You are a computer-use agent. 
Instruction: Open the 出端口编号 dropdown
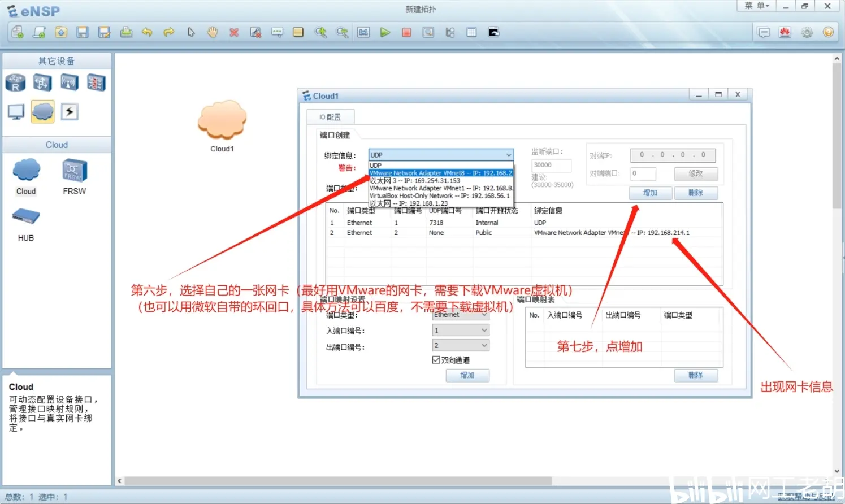(461, 345)
